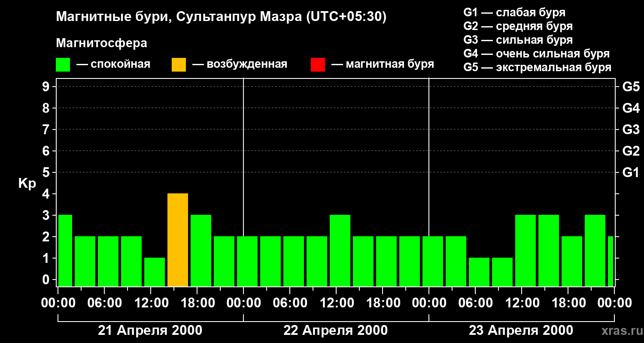Click the narrow last bar ending 23 April
The image size is (644, 343).
(x=611, y=261)
